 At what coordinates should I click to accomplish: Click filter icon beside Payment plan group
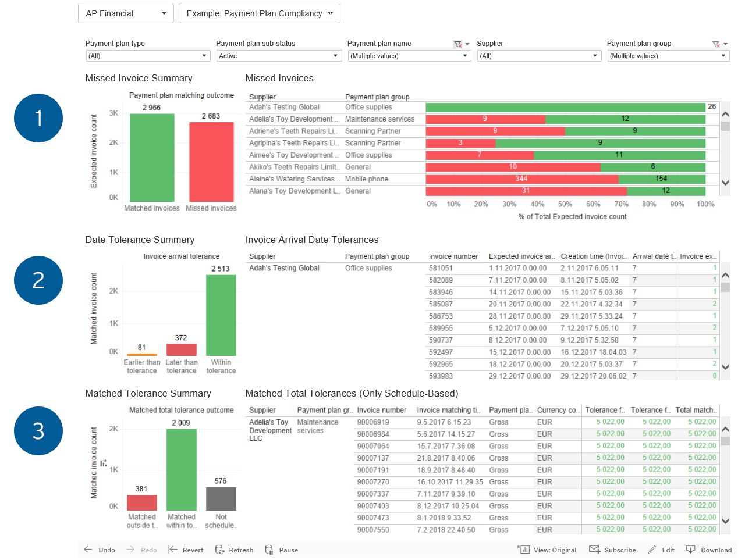(x=716, y=44)
